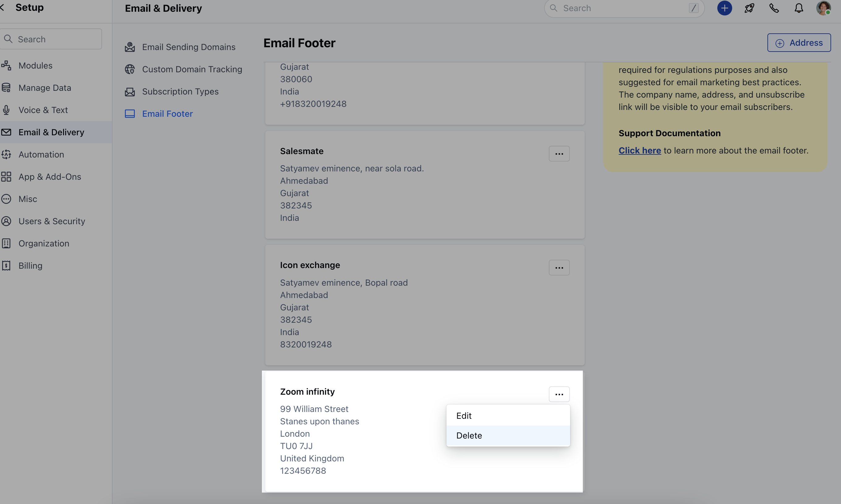The image size is (841, 504).
Task: Choose Edit from the context menu
Action: click(x=464, y=416)
